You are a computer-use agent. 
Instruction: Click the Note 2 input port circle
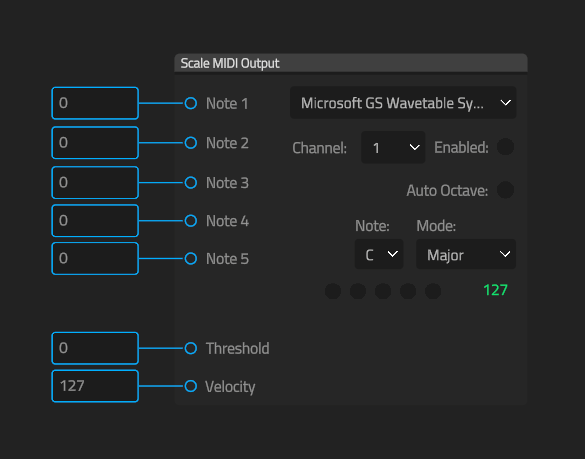point(191,143)
